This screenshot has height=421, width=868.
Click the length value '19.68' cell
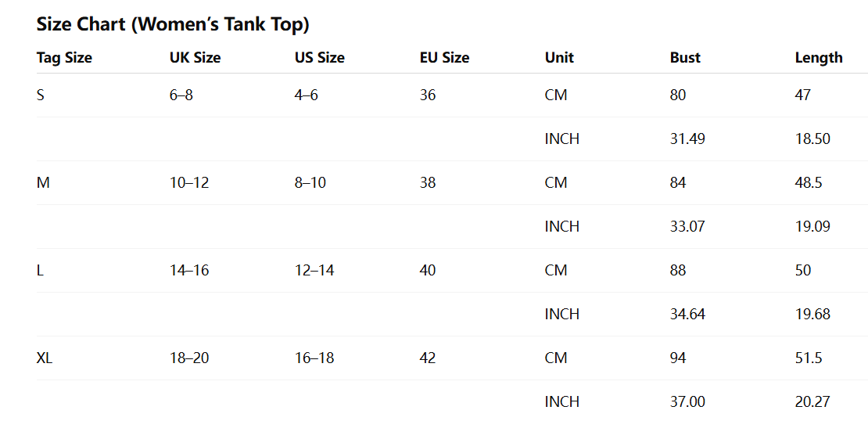click(x=812, y=314)
